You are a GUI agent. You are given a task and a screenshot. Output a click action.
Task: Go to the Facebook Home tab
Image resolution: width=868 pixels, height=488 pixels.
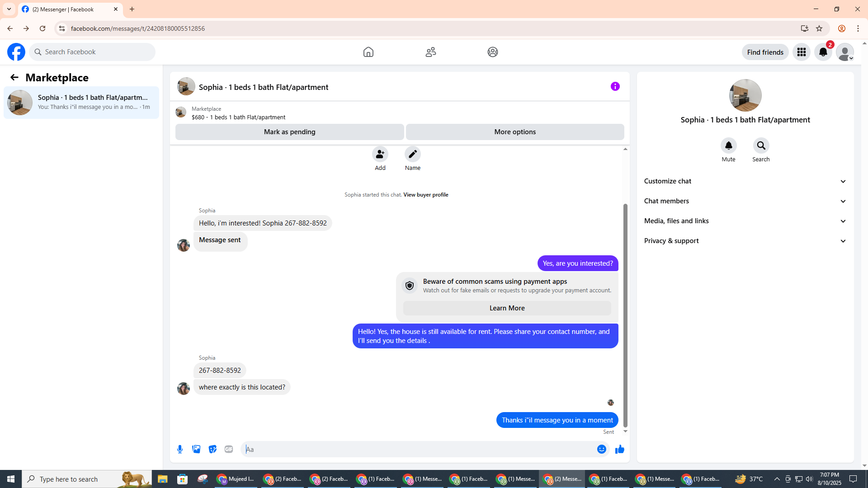[x=368, y=52]
